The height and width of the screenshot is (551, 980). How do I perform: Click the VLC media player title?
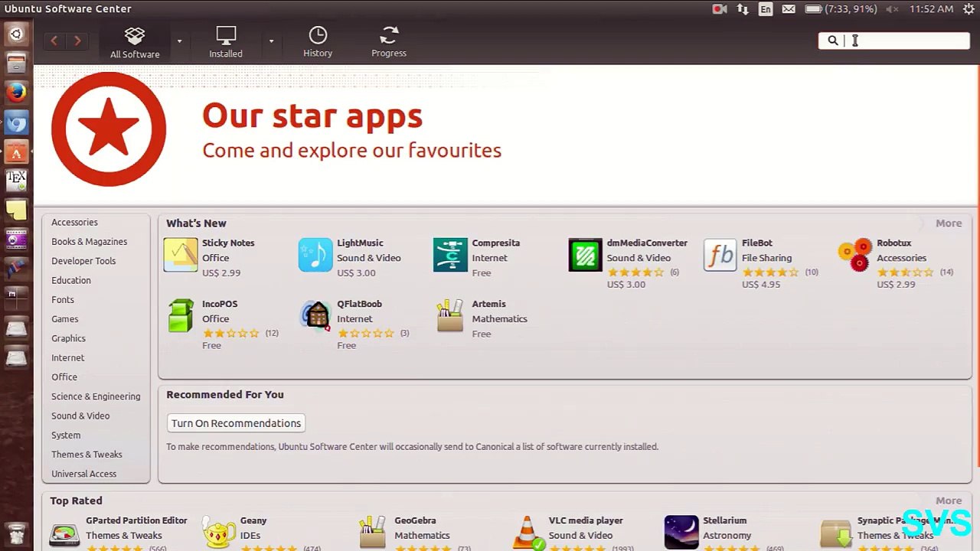tap(586, 520)
